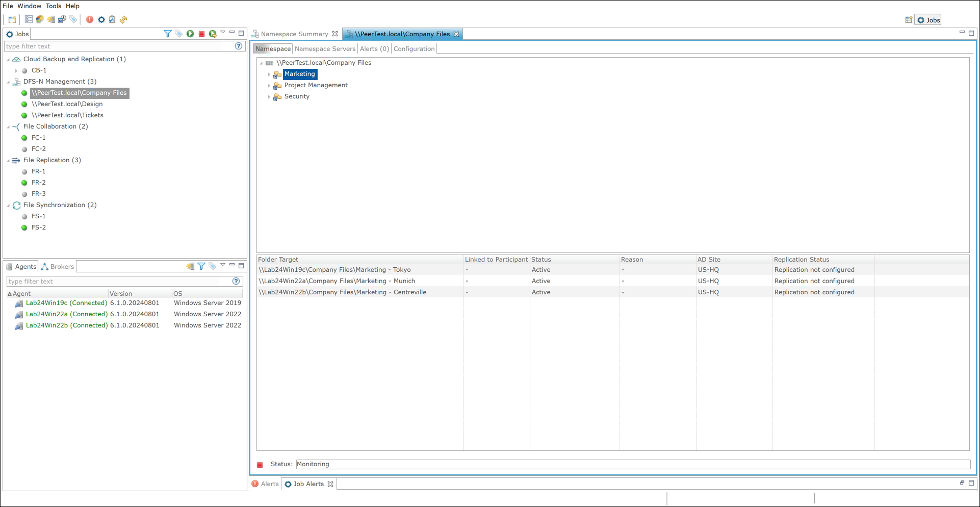Open the Jobs perspective button at top right

[928, 20]
